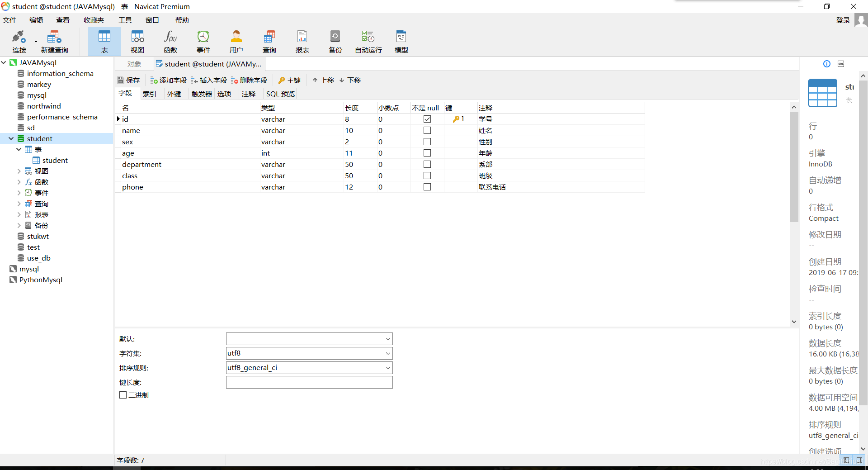Click the Key Length (键长度) input field
This screenshot has width=868, height=470.
[x=309, y=382]
